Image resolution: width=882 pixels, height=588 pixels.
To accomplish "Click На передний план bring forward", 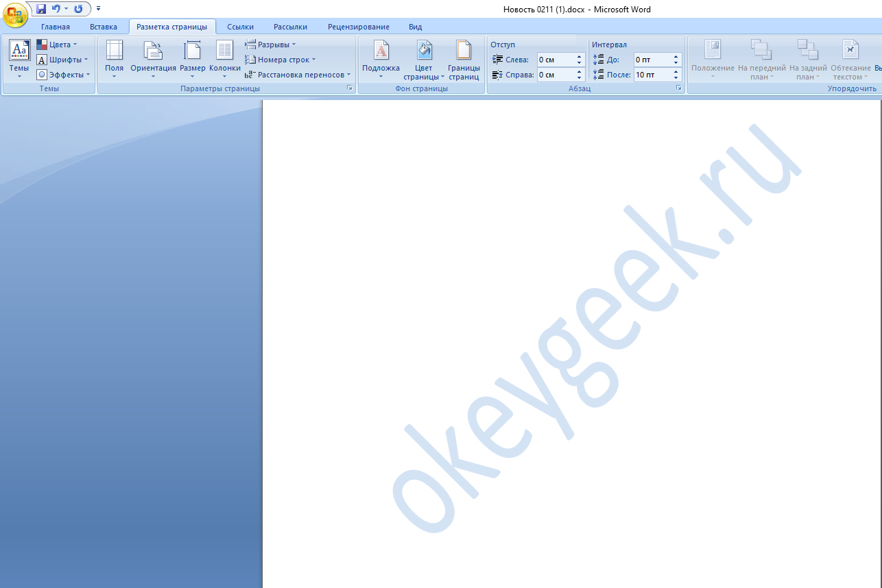I will (761, 60).
